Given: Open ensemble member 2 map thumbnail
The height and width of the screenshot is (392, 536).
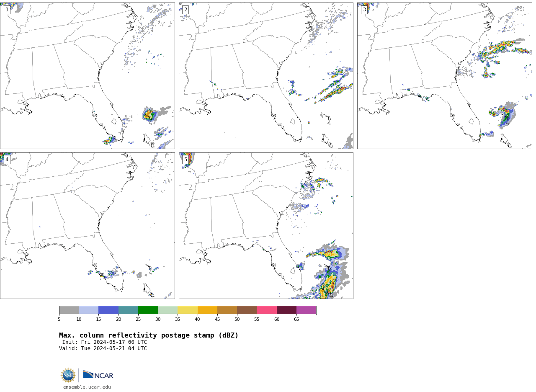Looking at the screenshot, I should pos(266,76).
